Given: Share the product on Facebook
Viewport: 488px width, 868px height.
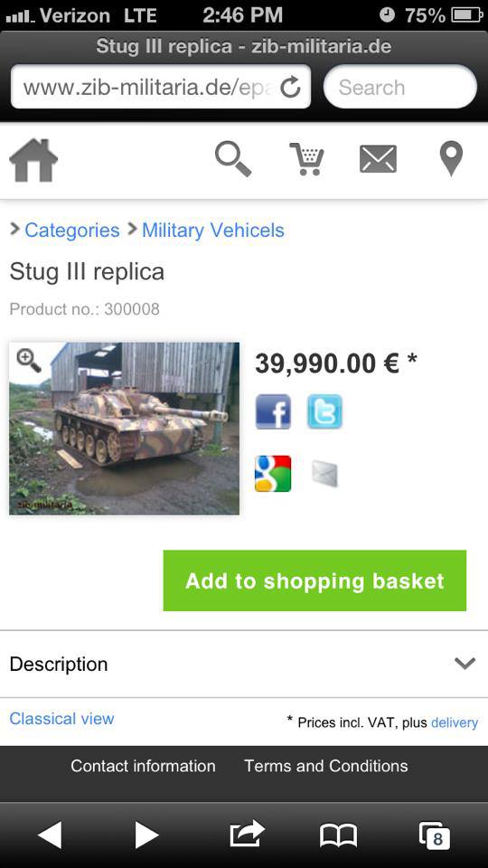Looking at the screenshot, I should (273, 411).
